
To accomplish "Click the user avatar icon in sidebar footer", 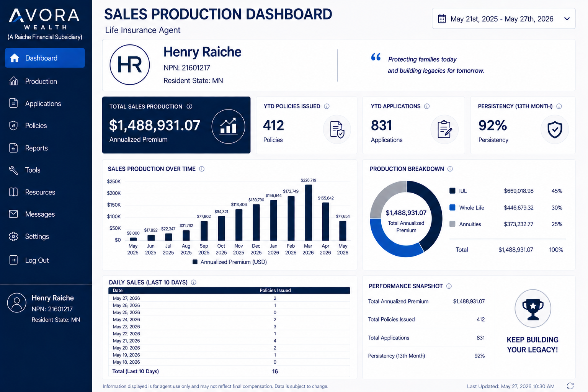I will point(17,303).
